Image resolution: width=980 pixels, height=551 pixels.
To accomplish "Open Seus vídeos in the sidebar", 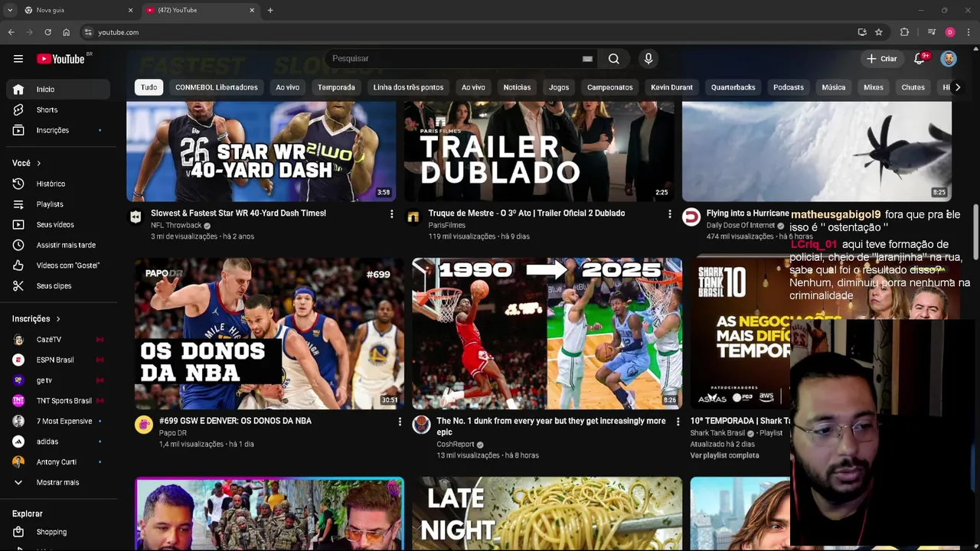I will click(x=58, y=225).
